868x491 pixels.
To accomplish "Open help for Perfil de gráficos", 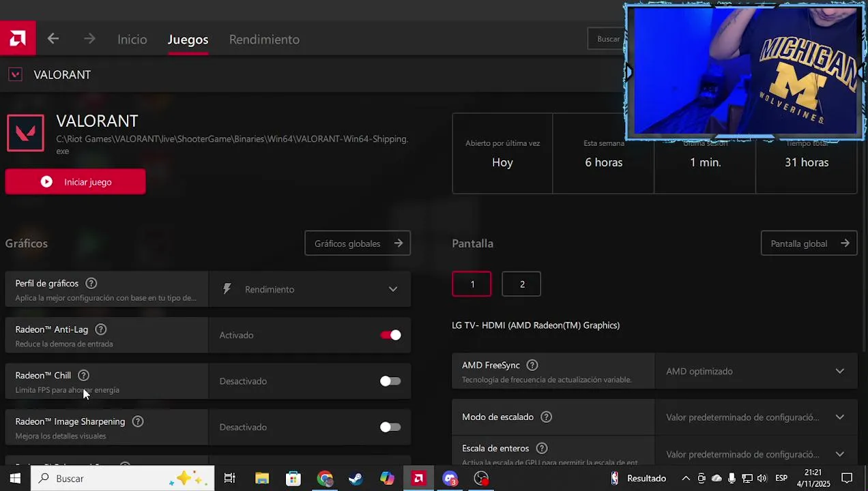I will 91,283.
